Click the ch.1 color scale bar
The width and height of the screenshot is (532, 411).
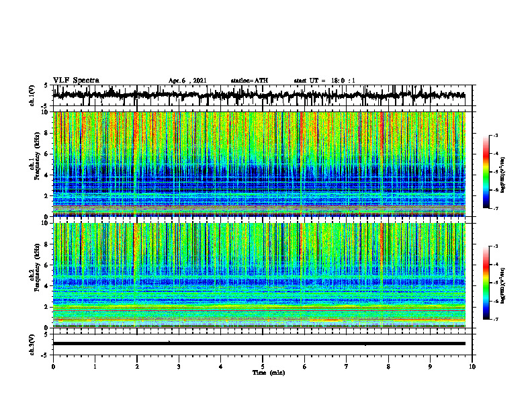coord(486,171)
